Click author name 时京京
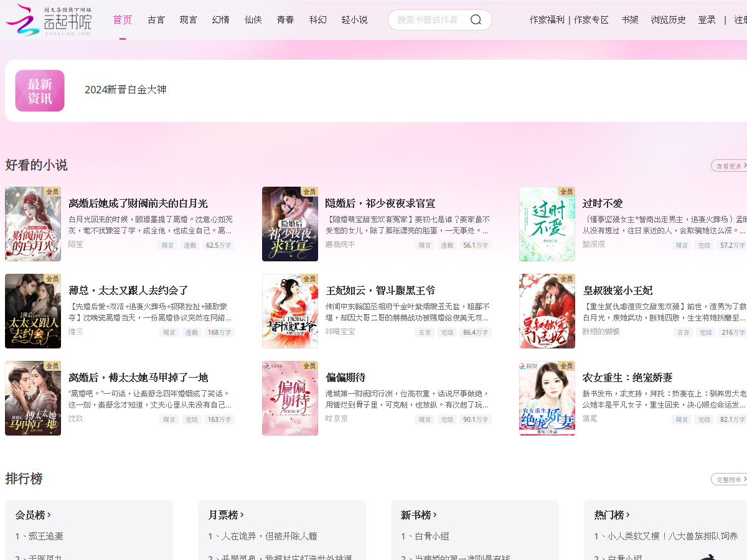The width and height of the screenshot is (747, 560). (x=337, y=419)
